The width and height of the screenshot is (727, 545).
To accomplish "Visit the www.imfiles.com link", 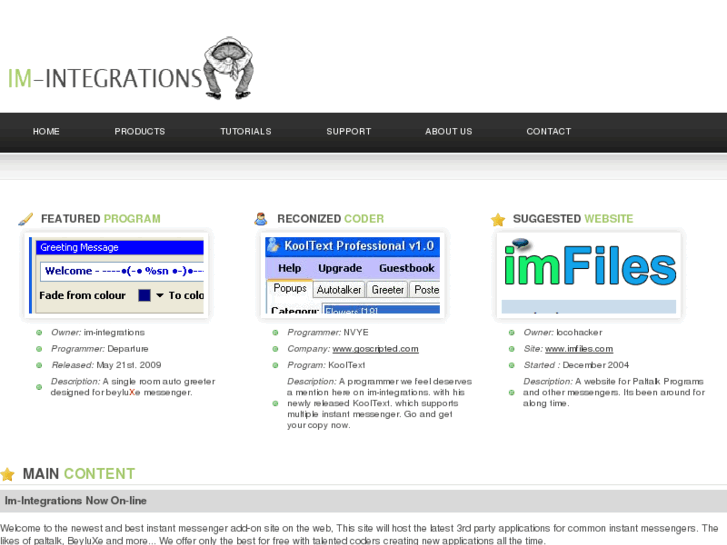I will 579,349.
